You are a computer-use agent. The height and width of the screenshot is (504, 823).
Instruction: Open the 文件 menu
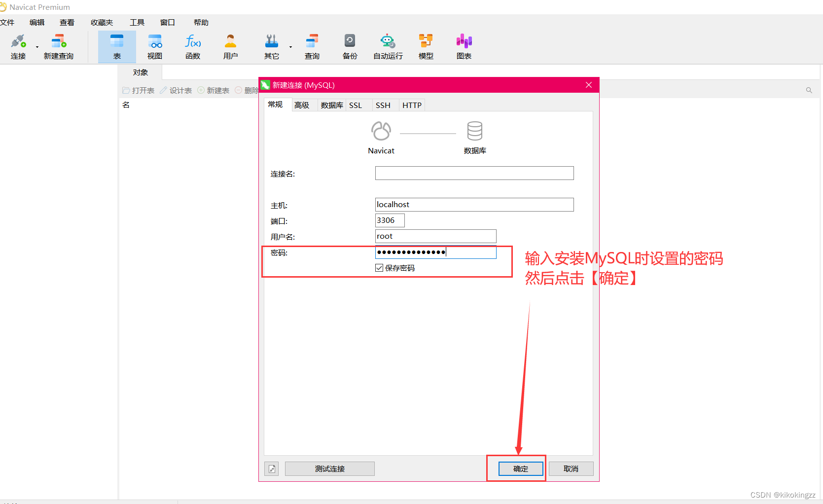[7, 22]
